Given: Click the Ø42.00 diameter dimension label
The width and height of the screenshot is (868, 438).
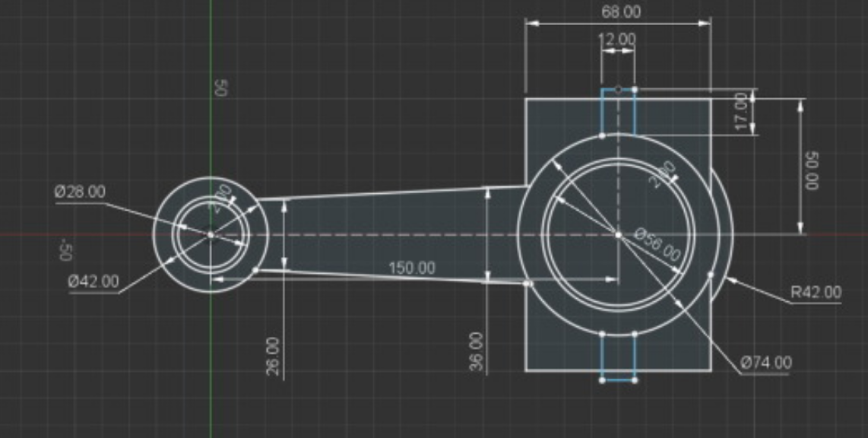Looking at the screenshot, I should coord(93,281).
